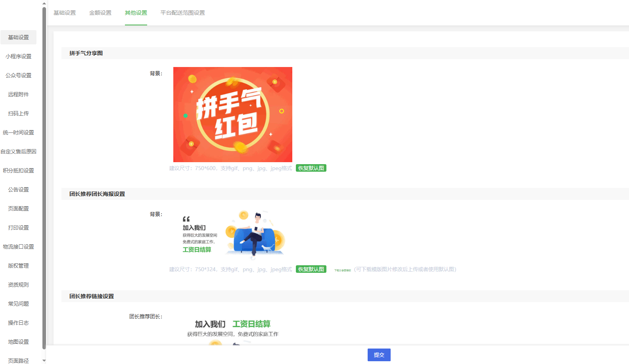629x364 pixels.
Task: Switch to the 基础设置 top tab
Action: click(65, 13)
